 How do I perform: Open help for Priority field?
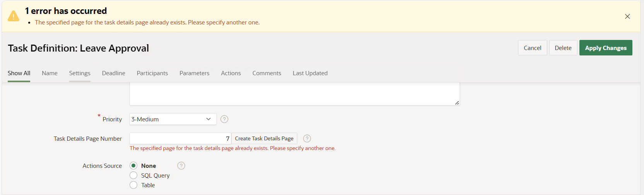(224, 119)
